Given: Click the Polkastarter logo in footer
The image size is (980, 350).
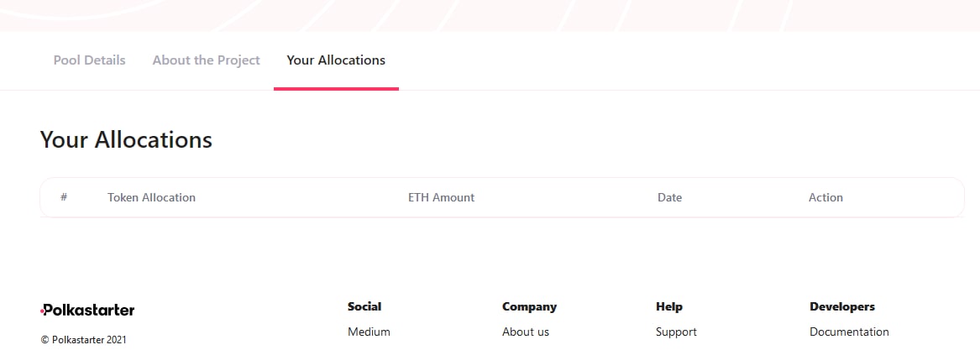Looking at the screenshot, I should pyautogui.click(x=87, y=310).
